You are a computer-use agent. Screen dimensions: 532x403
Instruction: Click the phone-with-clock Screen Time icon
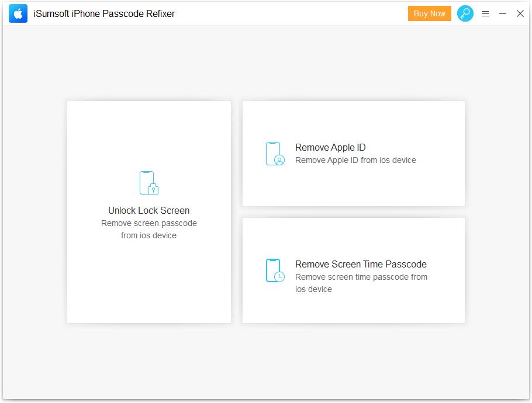(275, 270)
